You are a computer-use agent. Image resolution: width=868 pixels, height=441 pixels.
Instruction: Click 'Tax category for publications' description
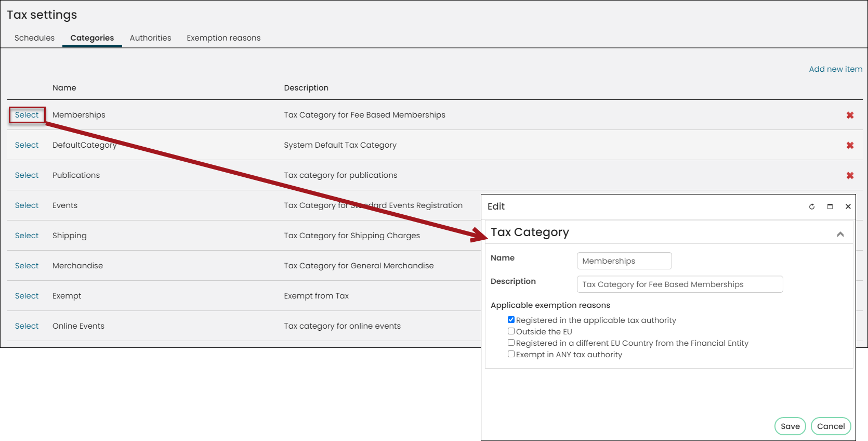[x=340, y=175]
